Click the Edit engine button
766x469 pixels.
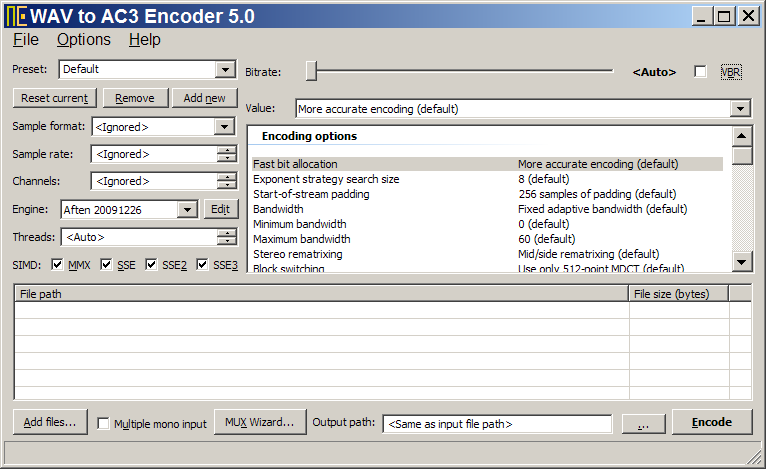pos(220,209)
